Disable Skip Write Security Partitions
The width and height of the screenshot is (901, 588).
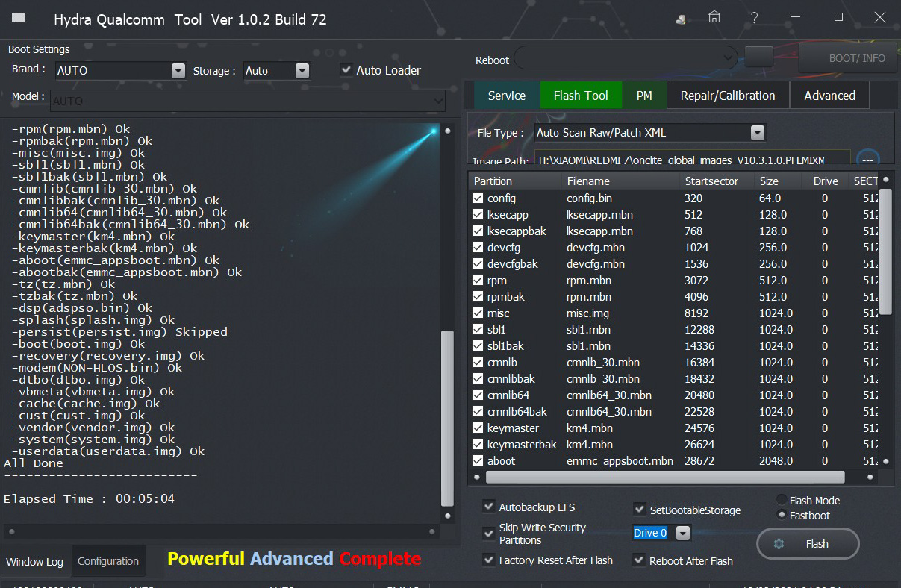pyautogui.click(x=489, y=534)
